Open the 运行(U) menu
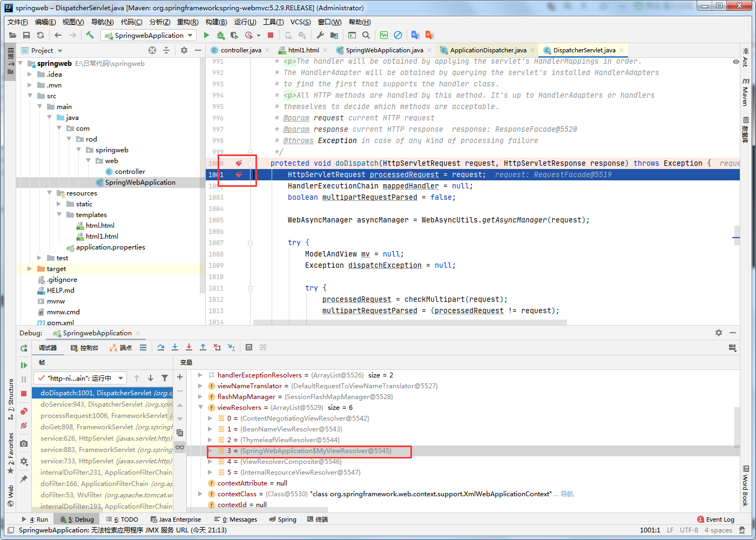 point(245,22)
